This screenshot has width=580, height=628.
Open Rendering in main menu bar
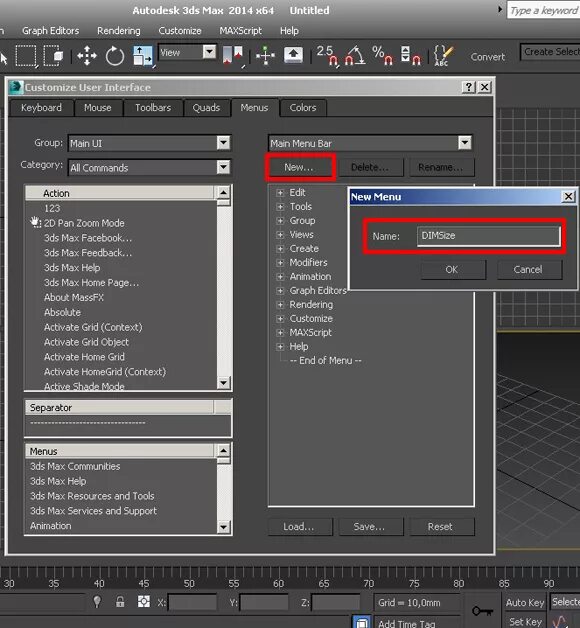pyautogui.click(x=119, y=30)
